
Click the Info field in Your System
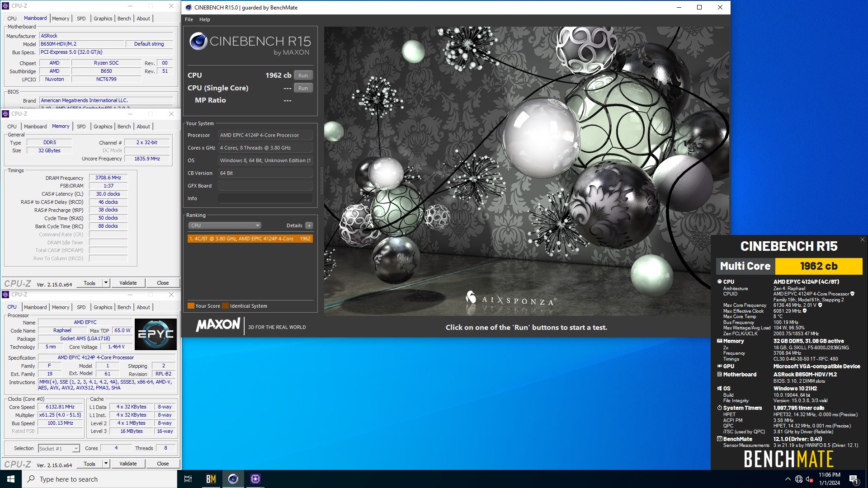(x=265, y=198)
